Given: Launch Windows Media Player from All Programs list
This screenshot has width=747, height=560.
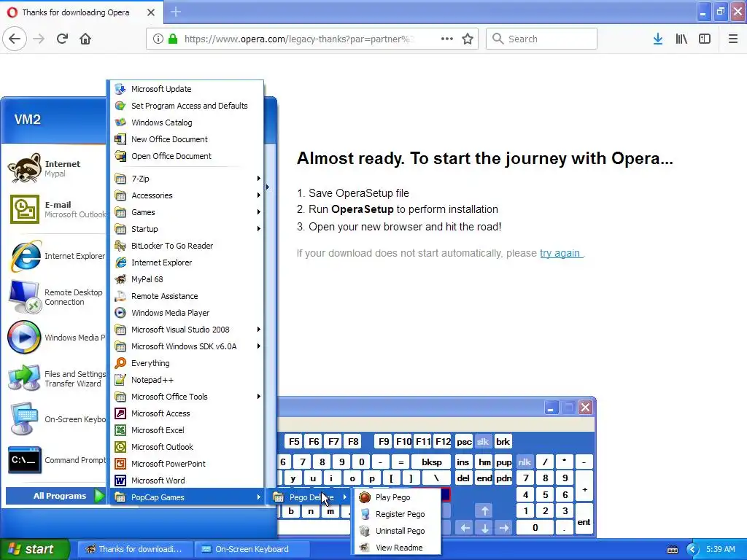Looking at the screenshot, I should (187, 313).
